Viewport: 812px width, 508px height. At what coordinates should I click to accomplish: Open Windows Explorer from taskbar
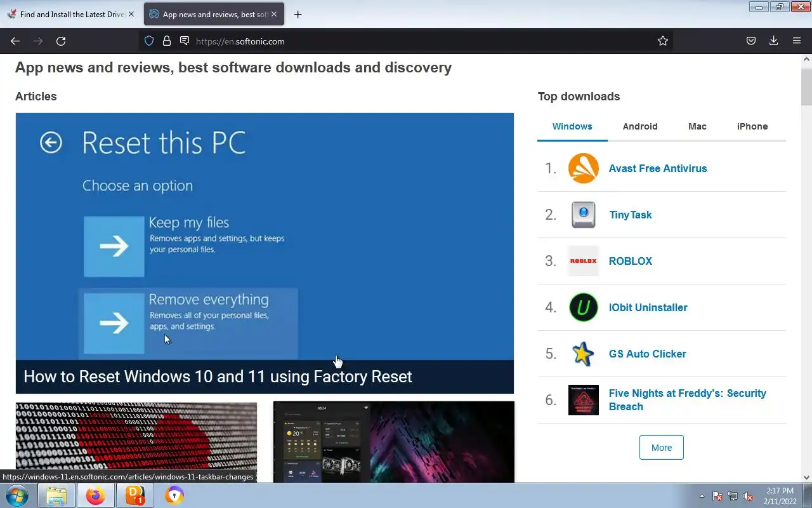(x=56, y=495)
